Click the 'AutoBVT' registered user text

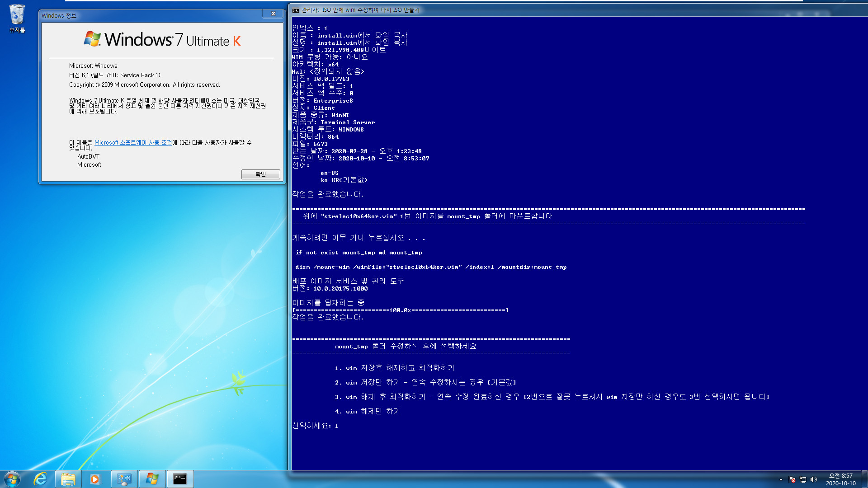coord(88,157)
